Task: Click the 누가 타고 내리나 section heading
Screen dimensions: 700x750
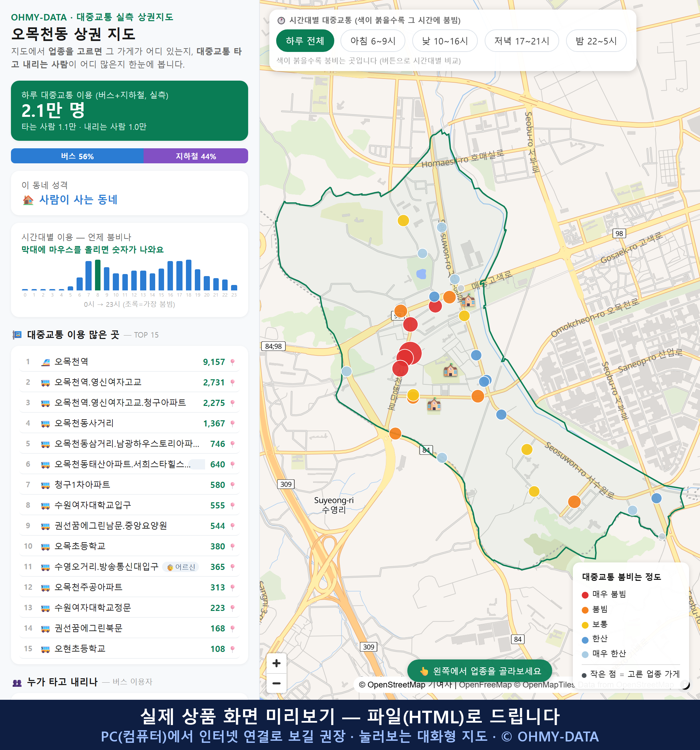Action: pos(62,682)
